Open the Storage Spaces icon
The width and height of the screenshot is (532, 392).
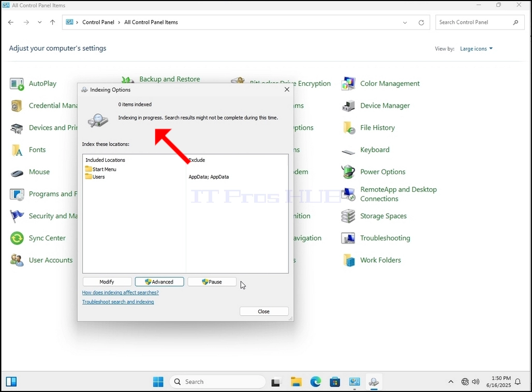[x=348, y=216]
